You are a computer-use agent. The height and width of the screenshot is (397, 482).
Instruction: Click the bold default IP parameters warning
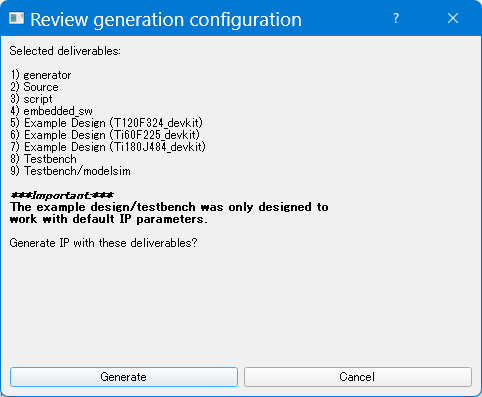click(x=169, y=213)
